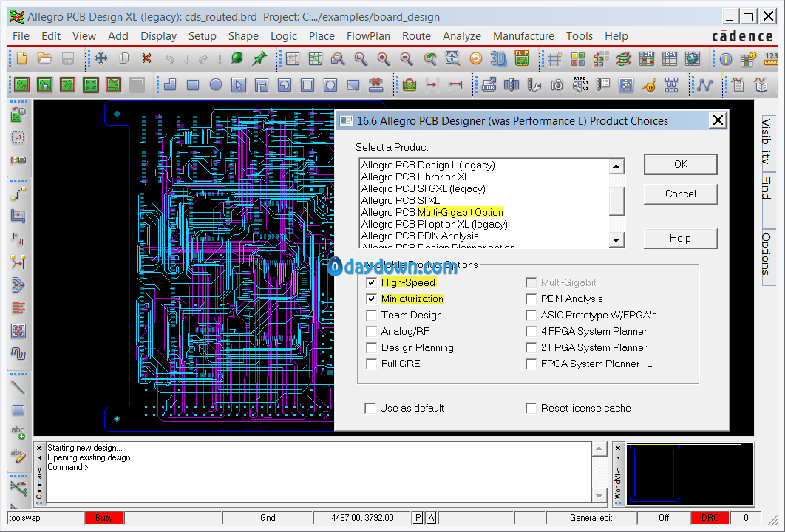Click the red DRC status indicator
Image resolution: width=785 pixels, height=532 pixels.
[x=710, y=518]
